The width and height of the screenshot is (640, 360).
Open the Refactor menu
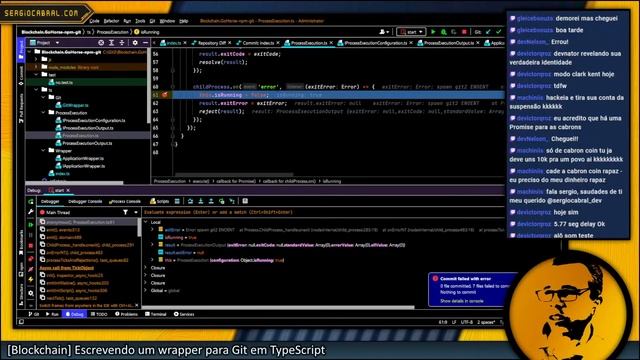click(x=111, y=21)
